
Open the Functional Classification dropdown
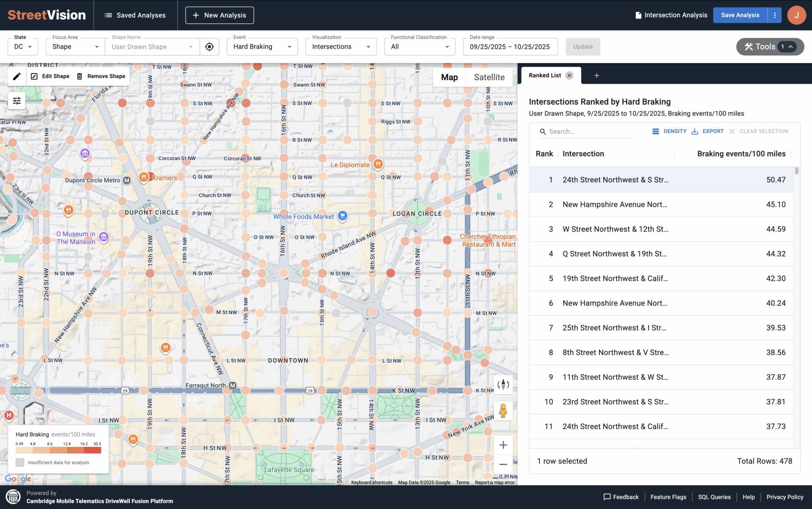419,47
